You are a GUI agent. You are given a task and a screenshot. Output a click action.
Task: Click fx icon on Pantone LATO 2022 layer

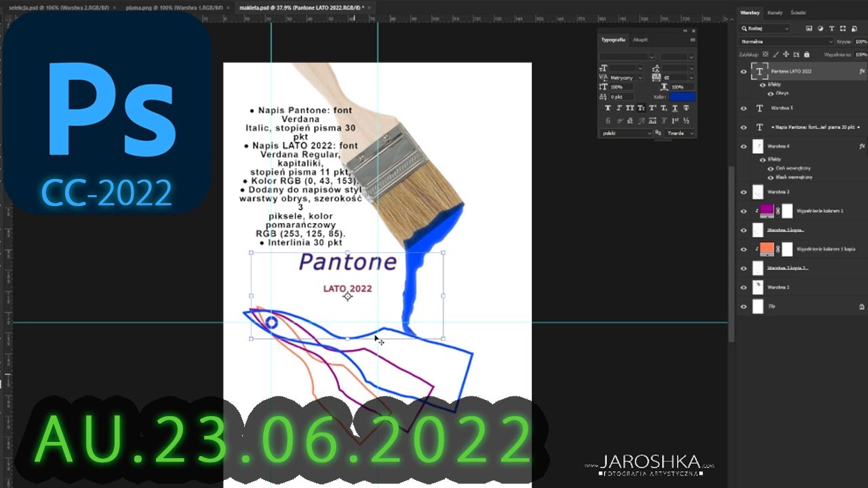point(862,71)
